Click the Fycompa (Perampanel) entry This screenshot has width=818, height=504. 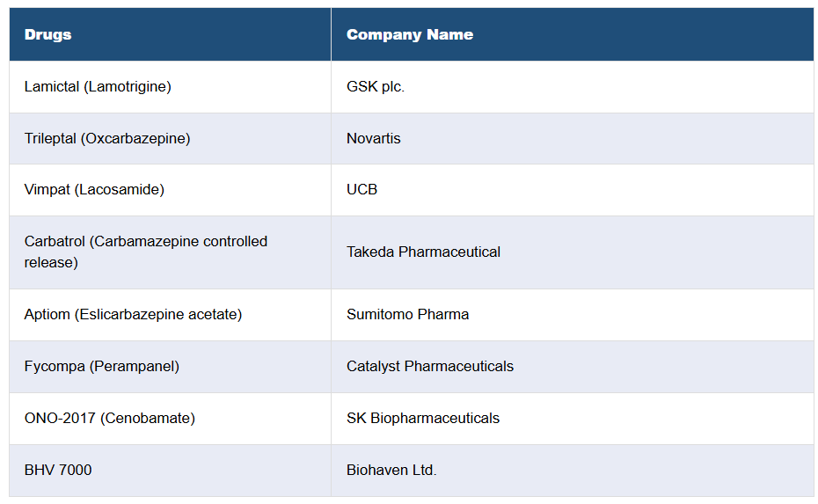pos(101,366)
